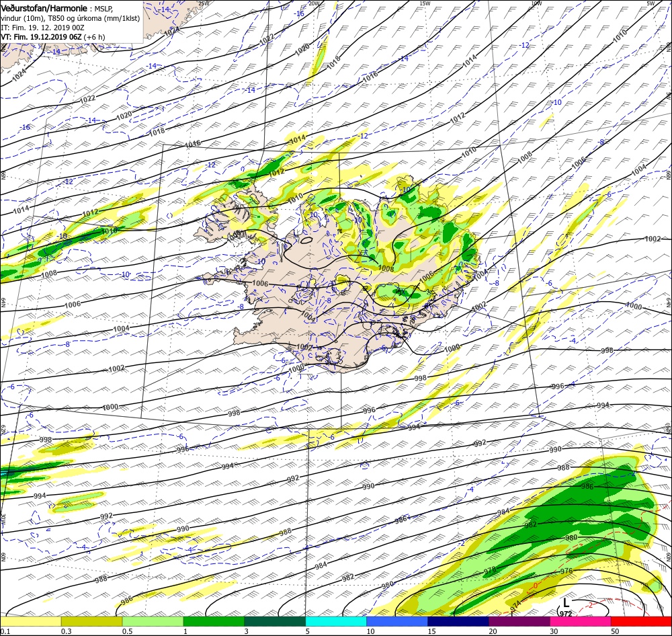Click the yellow 0.1–0.3 legend color segment
The height and width of the screenshot is (636, 672).
[x=30, y=621]
